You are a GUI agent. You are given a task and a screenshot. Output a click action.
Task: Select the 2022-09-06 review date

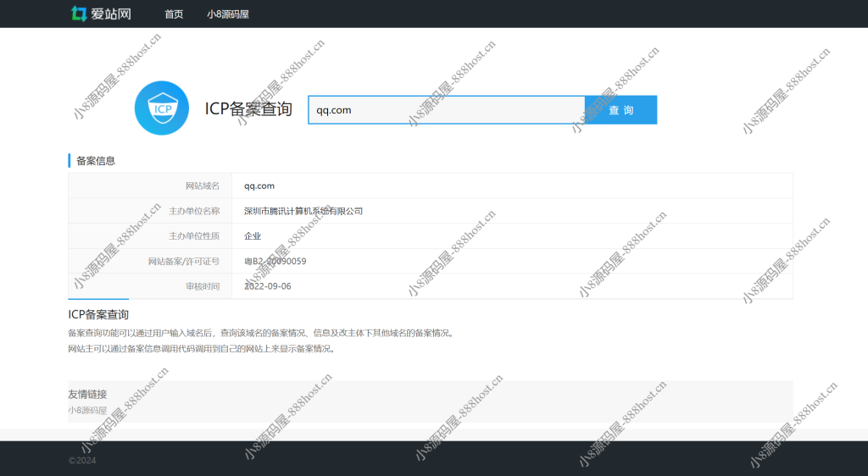[267, 285]
